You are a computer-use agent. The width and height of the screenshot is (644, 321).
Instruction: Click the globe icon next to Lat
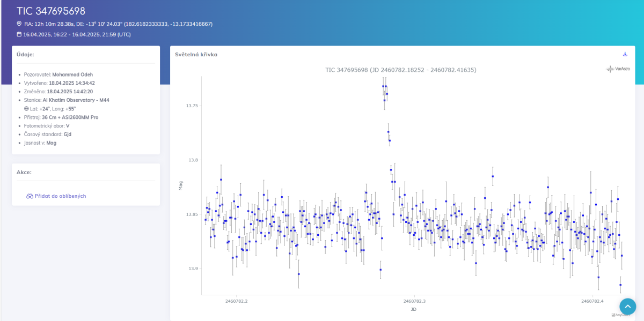point(26,109)
